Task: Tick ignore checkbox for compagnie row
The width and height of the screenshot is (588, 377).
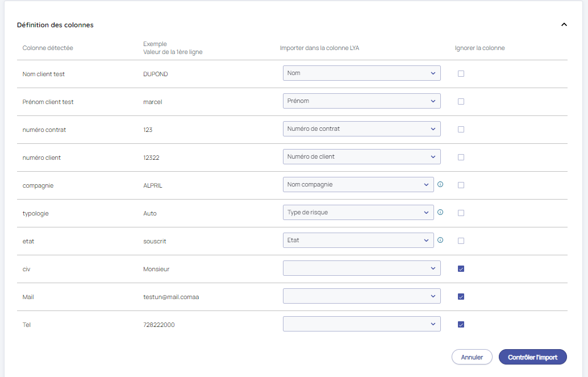Action: pos(461,185)
